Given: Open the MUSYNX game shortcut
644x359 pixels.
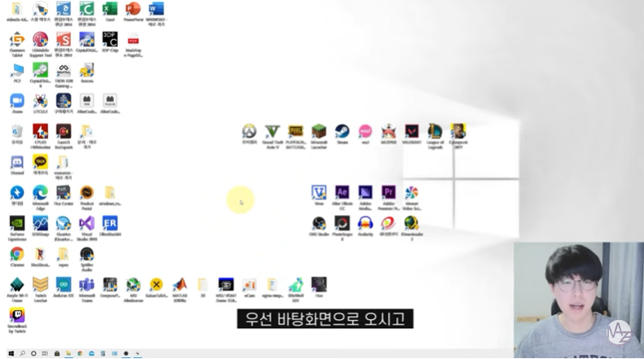Looking at the screenshot, I should [x=388, y=134].
